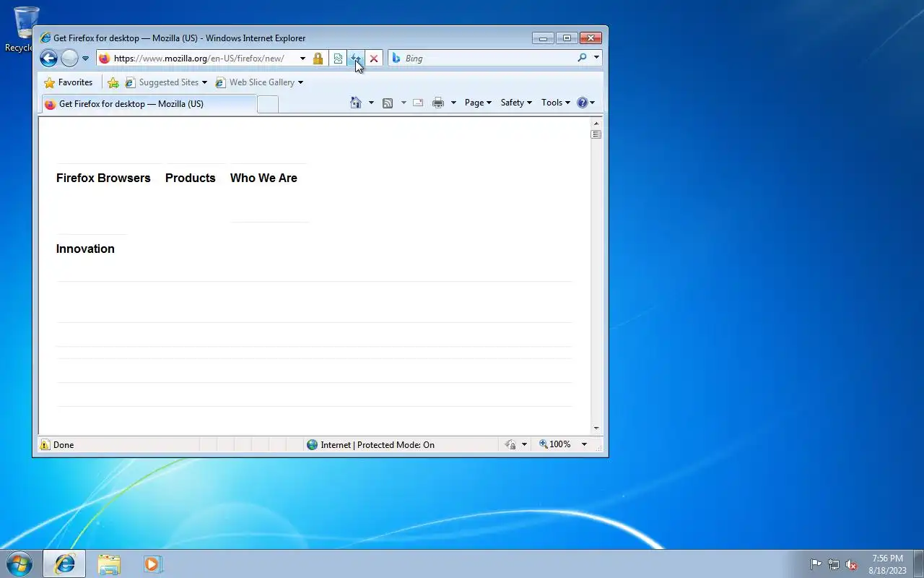Click the Done status text
The image size is (924, 578).
click(x=64, y=445)
